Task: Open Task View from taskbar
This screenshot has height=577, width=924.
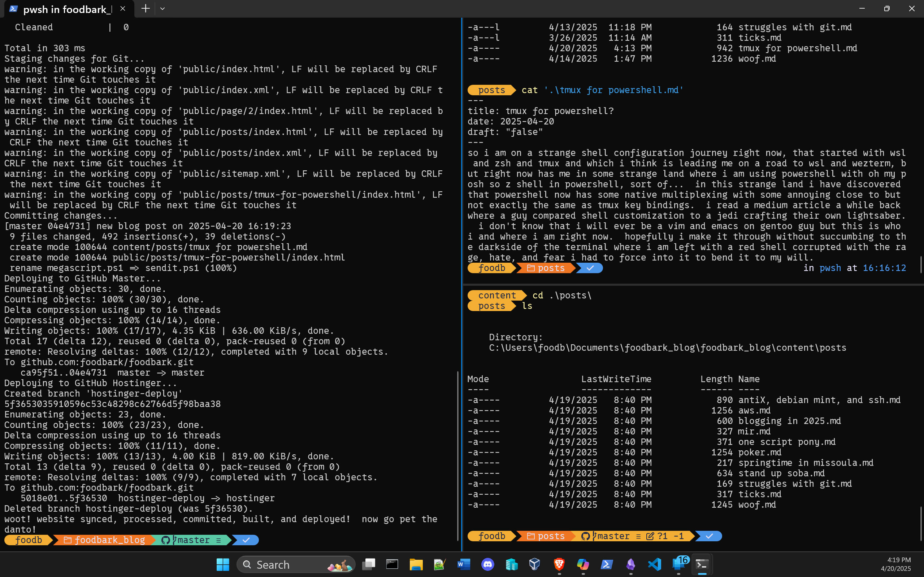Action: coord(368,564)
